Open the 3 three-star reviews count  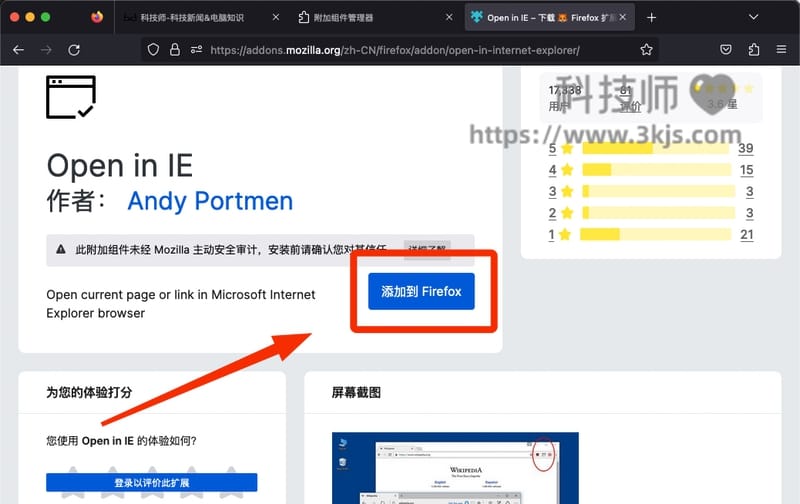coord(749,191)
